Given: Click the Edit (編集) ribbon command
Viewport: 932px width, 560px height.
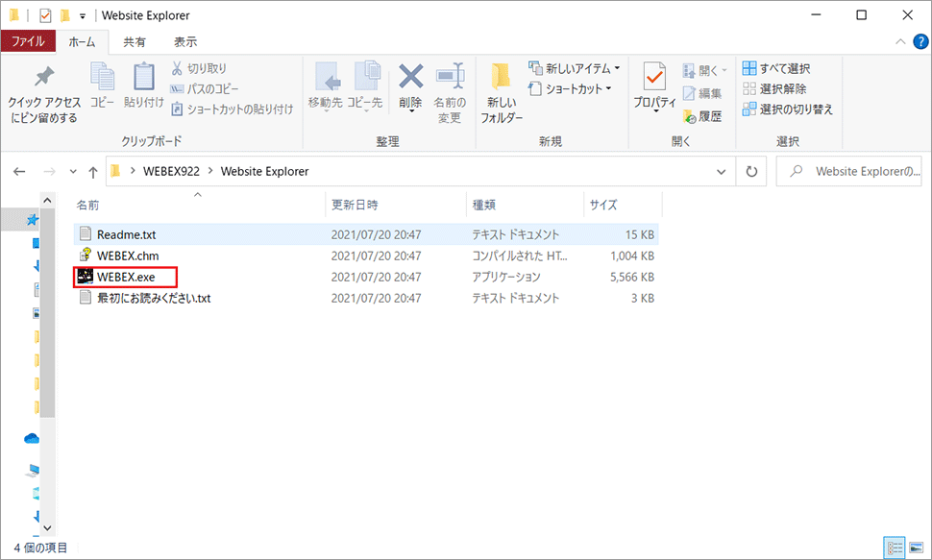Looking at the screenshot, I should tap(702, 93).
